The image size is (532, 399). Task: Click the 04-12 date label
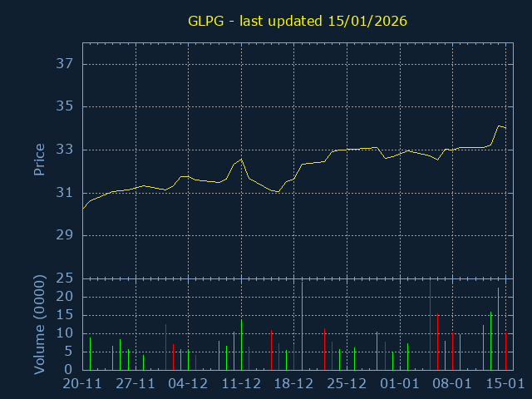(x=188, y=384)
